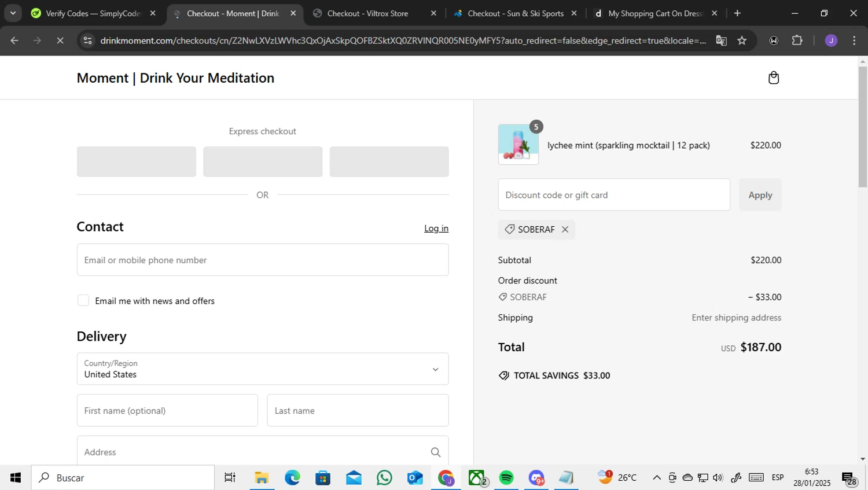The width and height of the screenshot is (868, 490).
Task: Click the third express checkout placeholder button
Action: tap(389, 161)
